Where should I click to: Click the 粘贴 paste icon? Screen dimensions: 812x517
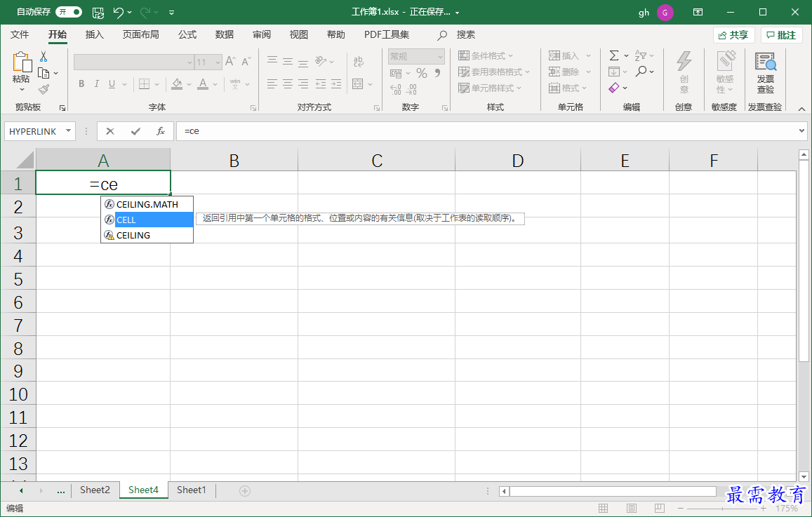(21, 62)
